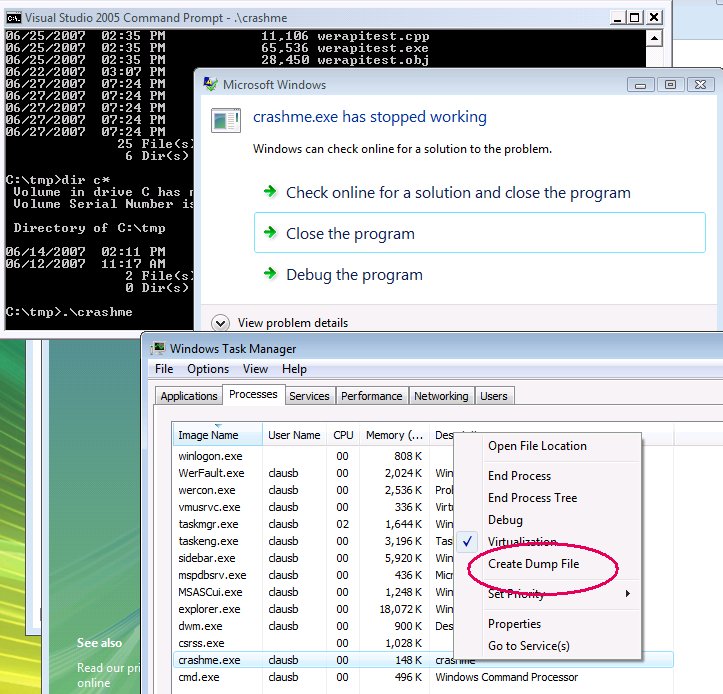Select Go to Service(s) in context menu
The width and height of the screenshot is (723, 694).
[529, 646]
